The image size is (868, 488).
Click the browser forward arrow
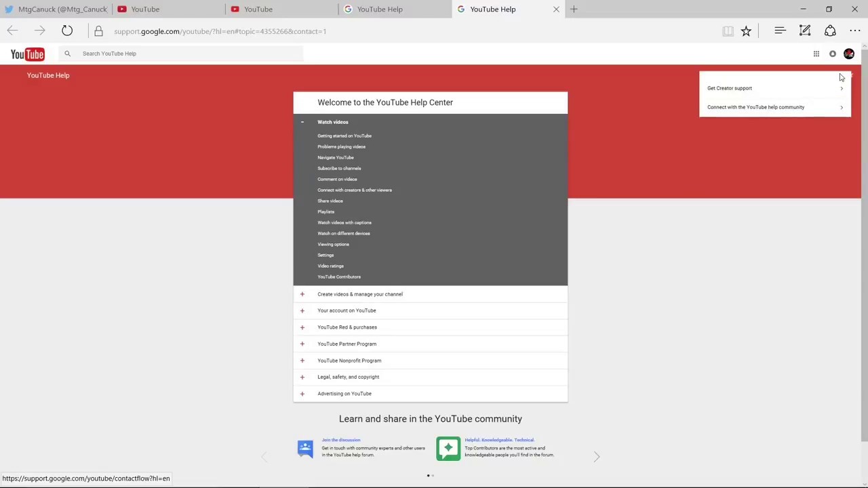coord(39,31)
